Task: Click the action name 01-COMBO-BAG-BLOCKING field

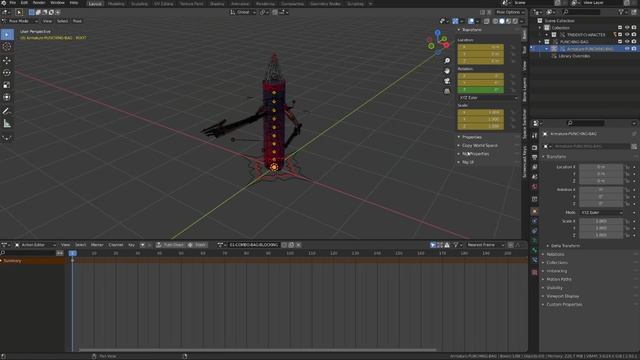Action: tap(253, 245)
